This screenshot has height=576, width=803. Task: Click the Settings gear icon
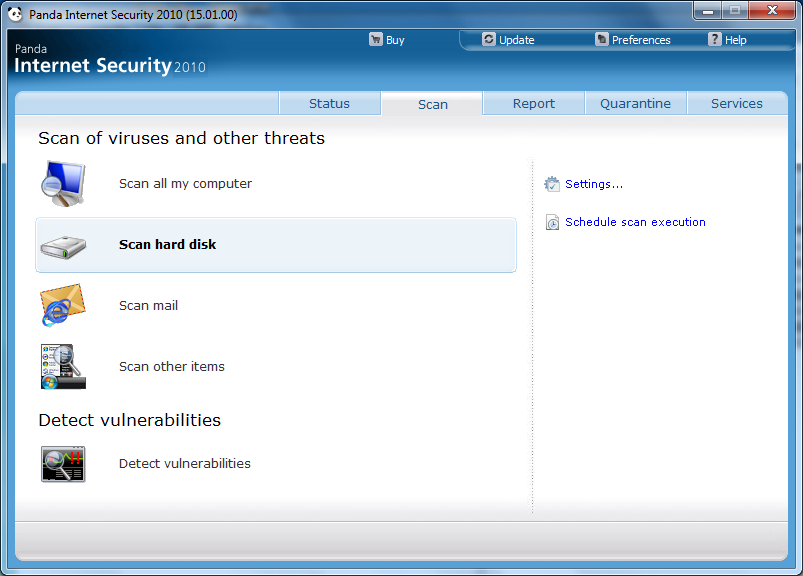pyautogui.click(x=552, y=184)
